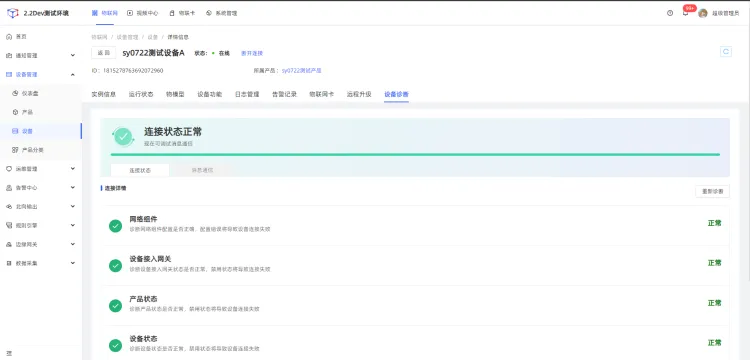
Task: Switch to the 日志管理 tab
Action: pyautogui.click(x=247, y=94)
